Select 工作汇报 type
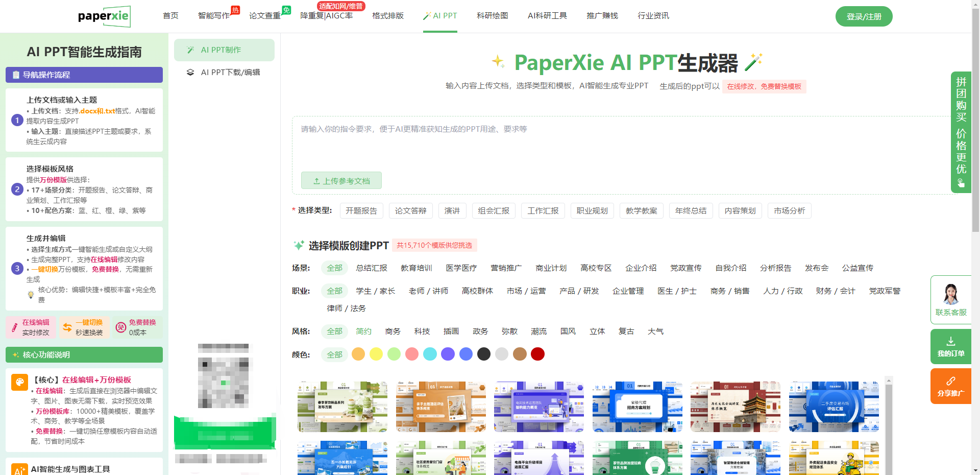 click(x=543, y=211)
